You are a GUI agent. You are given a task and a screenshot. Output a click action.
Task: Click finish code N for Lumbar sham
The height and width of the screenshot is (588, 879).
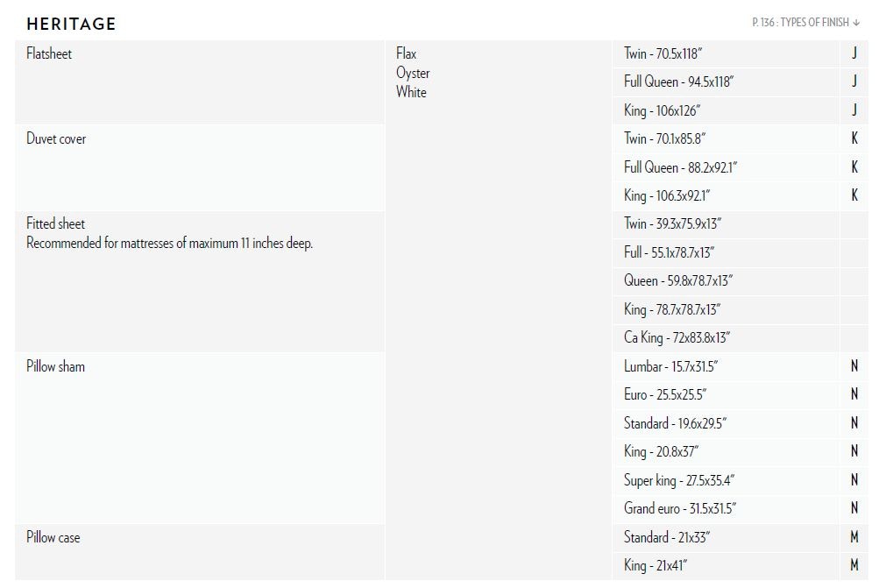point(854,366)
